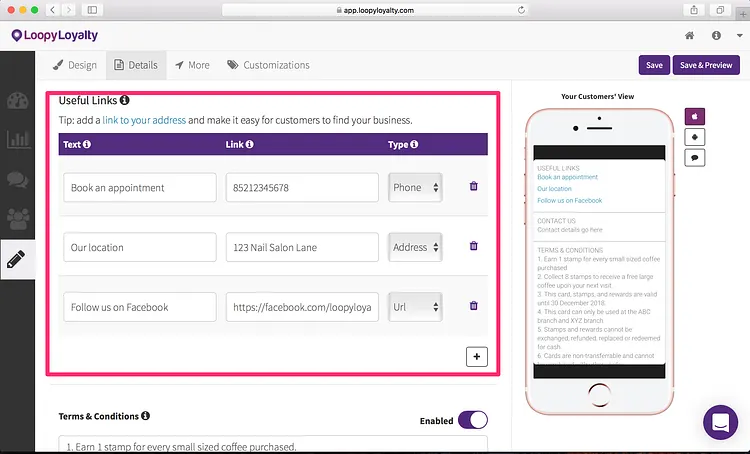Click info icon beside Type column header
This screenshot has height=454, width=750.
tap(414, 144)
